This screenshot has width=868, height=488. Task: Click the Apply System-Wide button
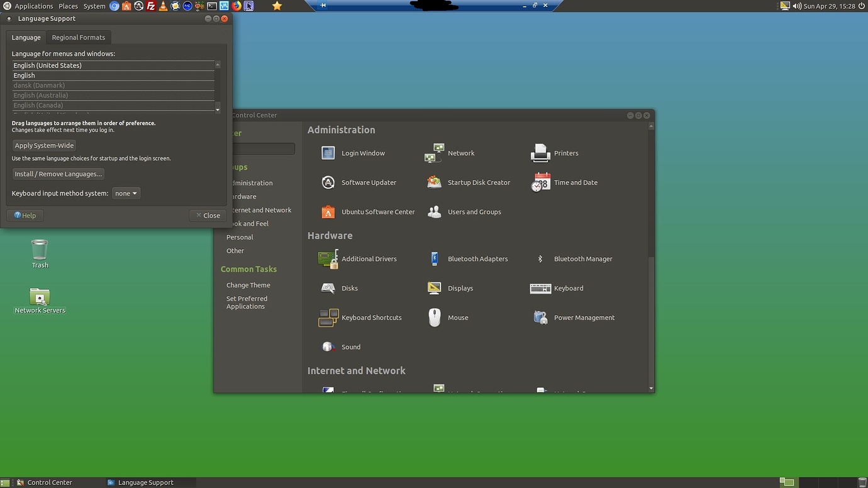pos(44,145)
